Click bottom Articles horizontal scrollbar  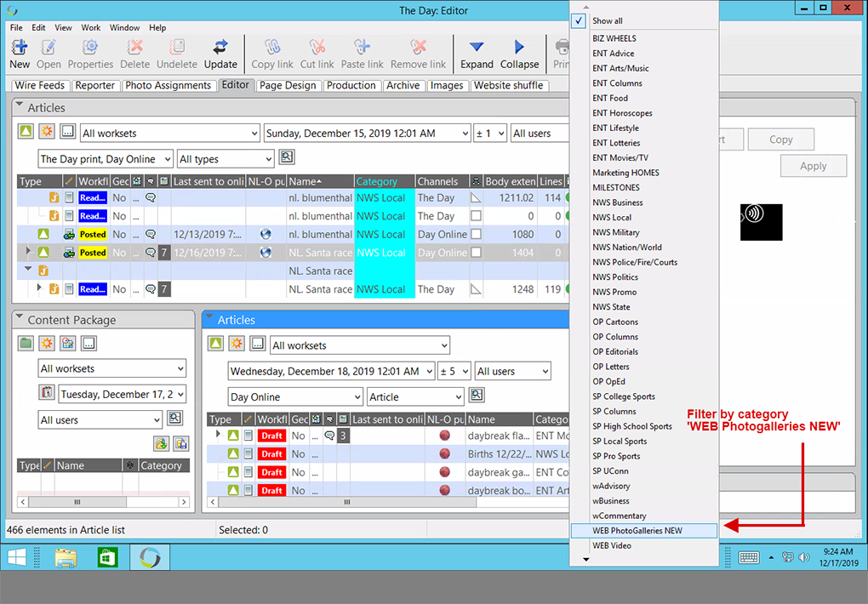pyautogui.click(x=347, y=502)
